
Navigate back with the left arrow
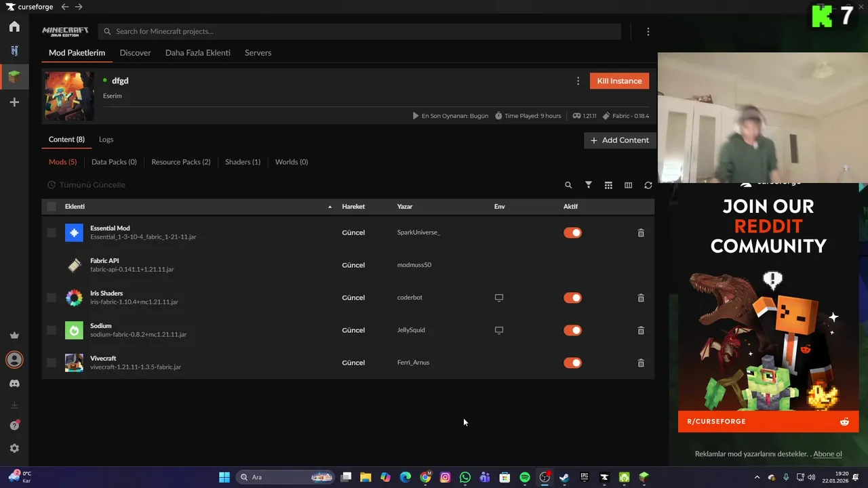click(65, 7)
